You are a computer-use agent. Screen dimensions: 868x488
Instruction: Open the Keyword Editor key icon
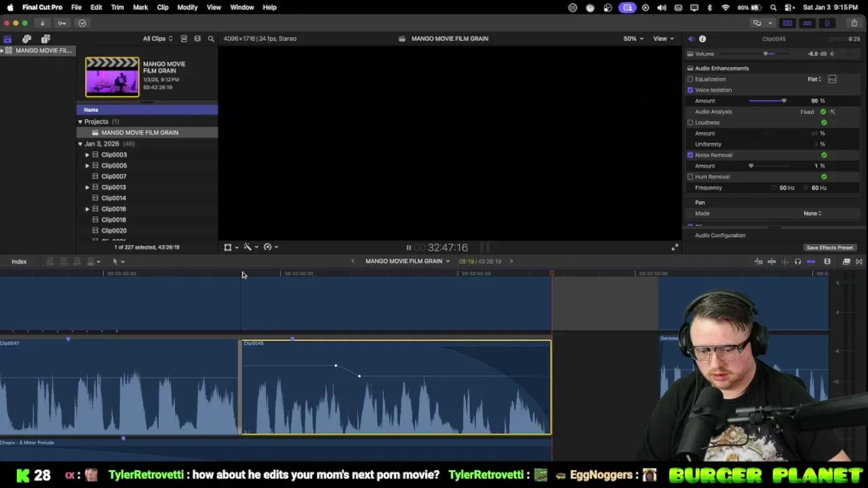pyautogui.click(x=62, y=23)
